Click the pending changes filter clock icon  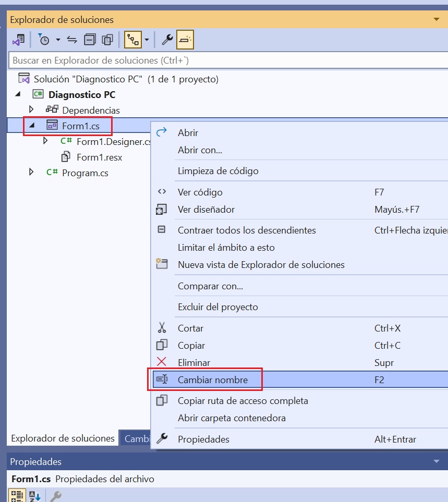(x=44, y=40)
